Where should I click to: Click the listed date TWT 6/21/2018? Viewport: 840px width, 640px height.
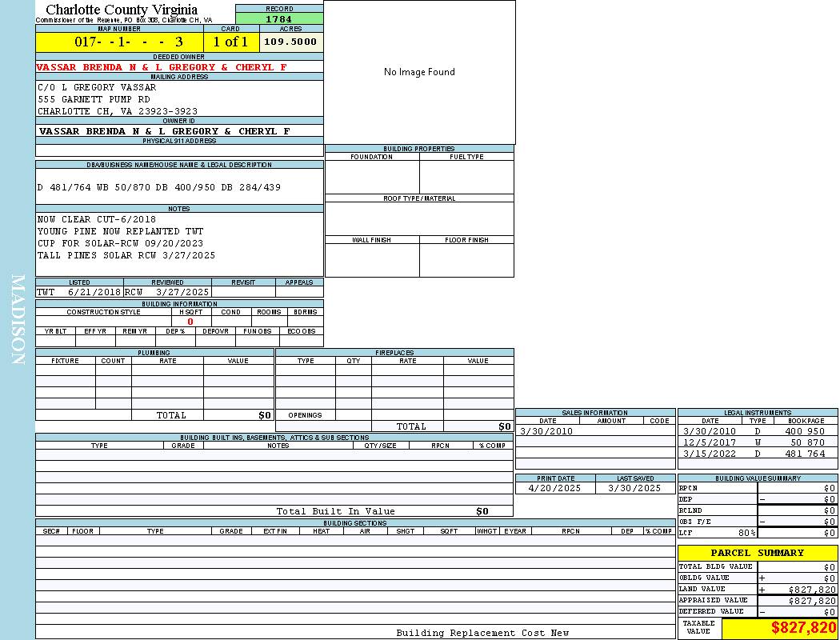(x=78, y=293)
